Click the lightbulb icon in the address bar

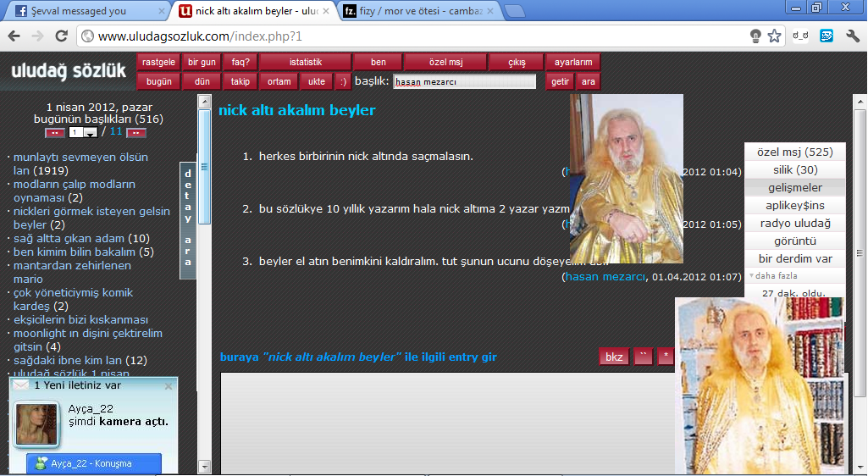coord(755,36)
